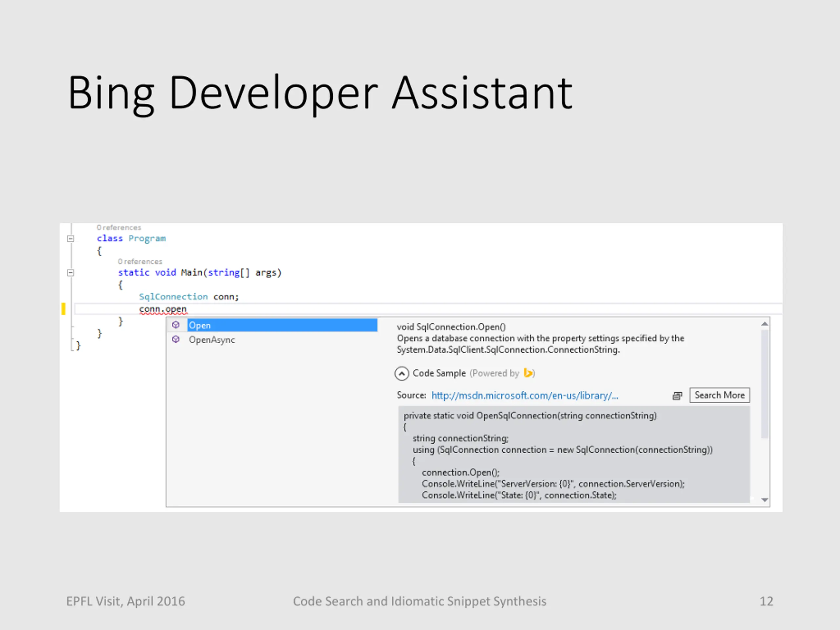Click the yellow change marker in margin
840x630 pixels.
[x=63, y=309]
